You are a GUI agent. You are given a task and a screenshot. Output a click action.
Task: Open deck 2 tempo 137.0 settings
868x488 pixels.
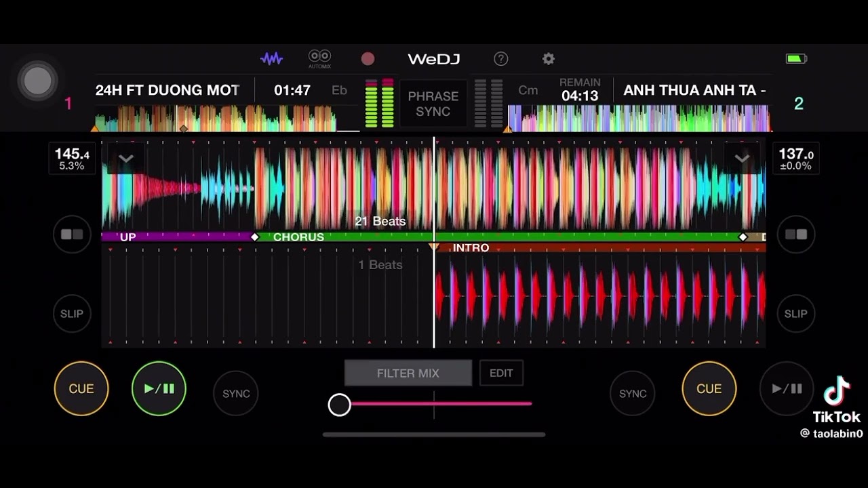(796, 159)
